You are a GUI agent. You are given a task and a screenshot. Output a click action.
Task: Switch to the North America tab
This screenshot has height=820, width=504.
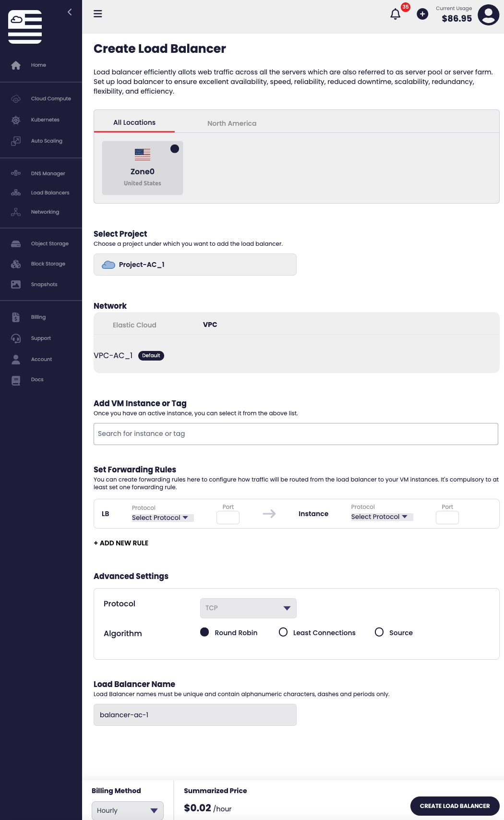(x=232, y=123)
